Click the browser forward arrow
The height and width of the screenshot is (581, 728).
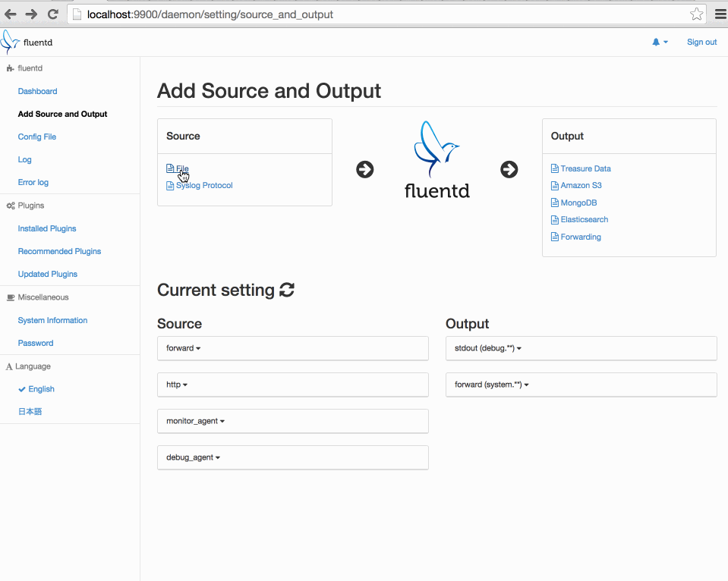point(31,14)
